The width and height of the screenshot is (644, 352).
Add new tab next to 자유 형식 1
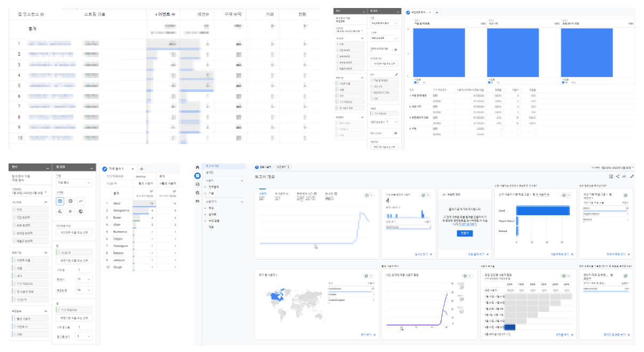(x=141, y=169)
